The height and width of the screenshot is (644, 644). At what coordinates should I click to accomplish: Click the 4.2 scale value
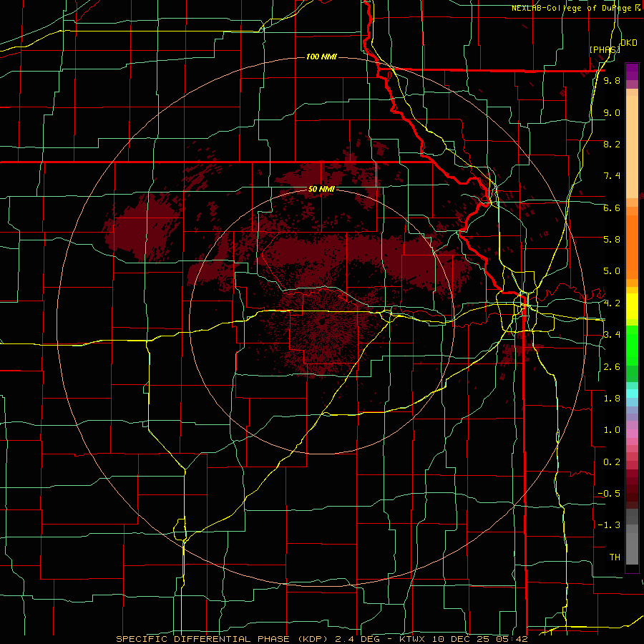click(x=612, y=303)
